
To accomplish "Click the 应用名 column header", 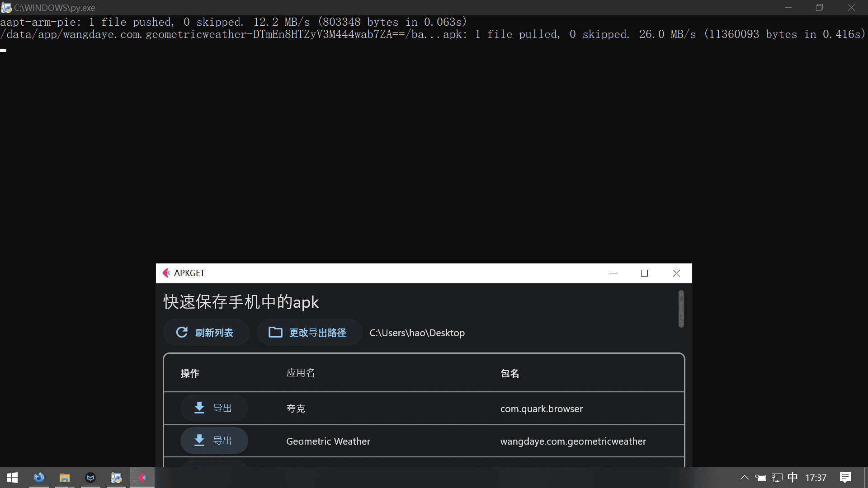I will pyautogui.click(x=300, y=373).
